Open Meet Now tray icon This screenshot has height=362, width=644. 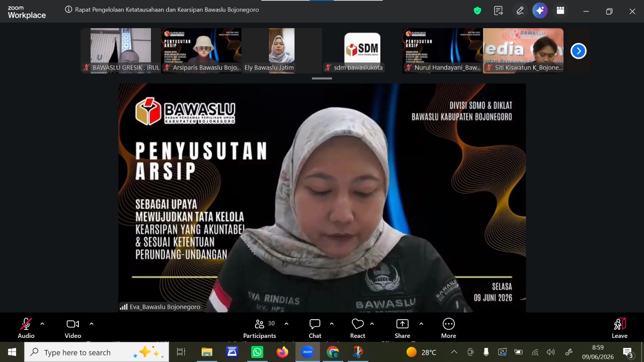[x=470, y=352]
